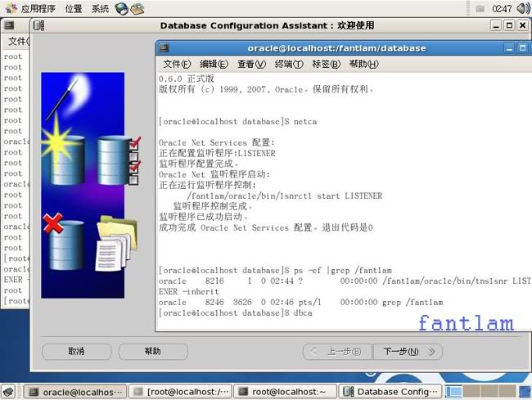Maximize the Database Configuration Assistant window
Viewport: 532px width, 400px height.
(509, 25)
